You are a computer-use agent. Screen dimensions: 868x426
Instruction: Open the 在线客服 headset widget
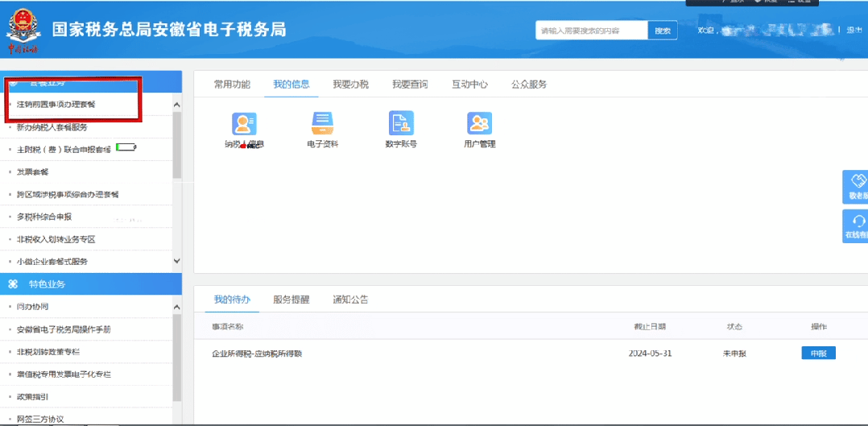point(856,228)
